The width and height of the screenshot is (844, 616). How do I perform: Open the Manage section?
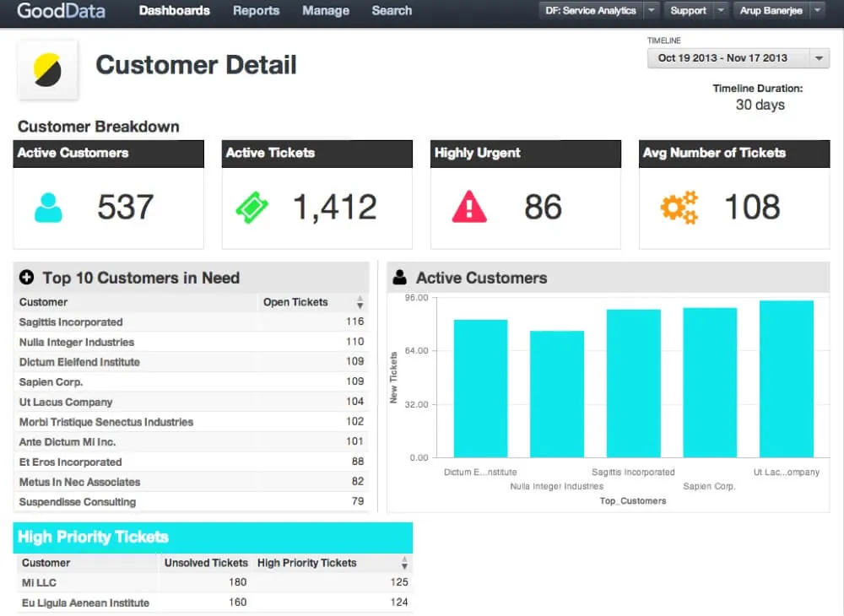326,11
